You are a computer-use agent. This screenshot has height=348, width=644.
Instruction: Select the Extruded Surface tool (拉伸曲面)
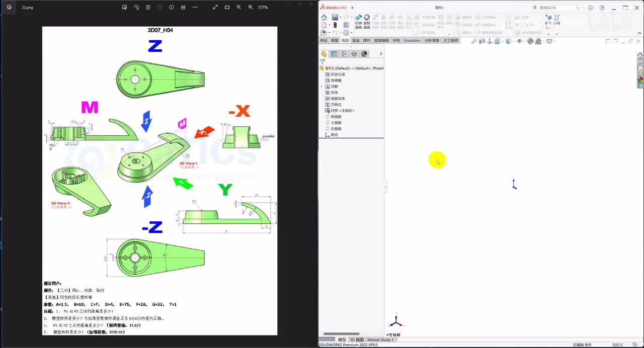[x=358, y=21]
